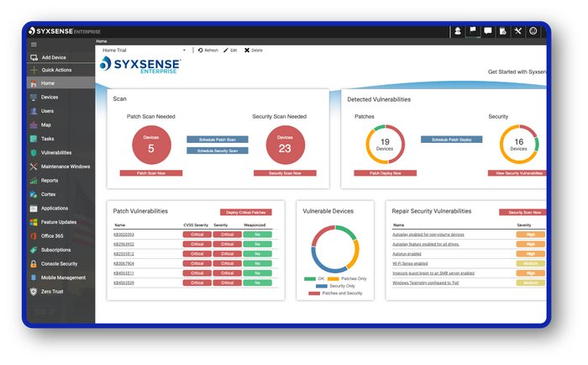Click the orange Patches Only legend swatch
The width and height of the screenshot is (588, 365).
pos(333,279)
